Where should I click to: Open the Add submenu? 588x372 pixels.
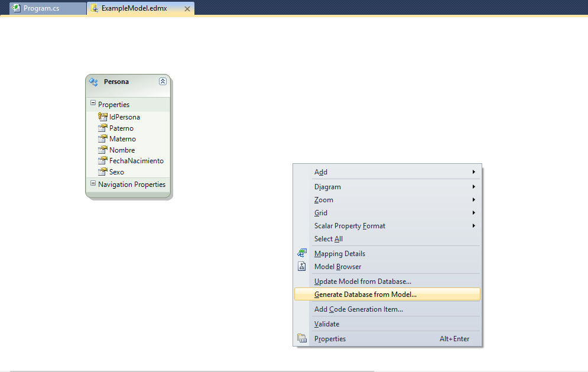[x=321, y=172]
